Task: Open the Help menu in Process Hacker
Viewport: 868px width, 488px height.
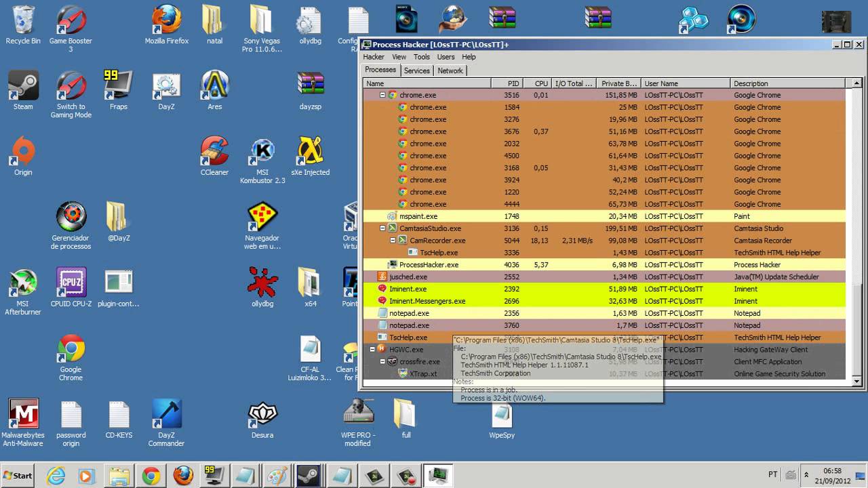Action: 469,57
